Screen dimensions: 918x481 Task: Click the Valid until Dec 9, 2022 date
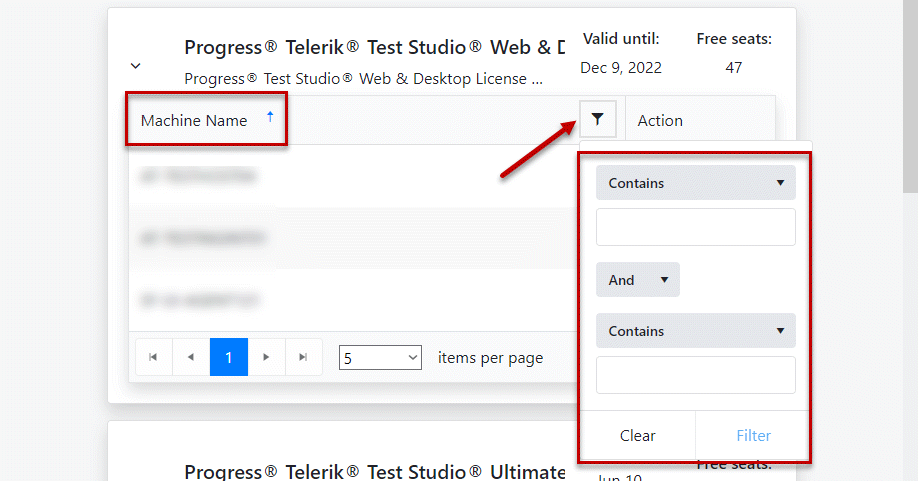(x=621, y=68)
